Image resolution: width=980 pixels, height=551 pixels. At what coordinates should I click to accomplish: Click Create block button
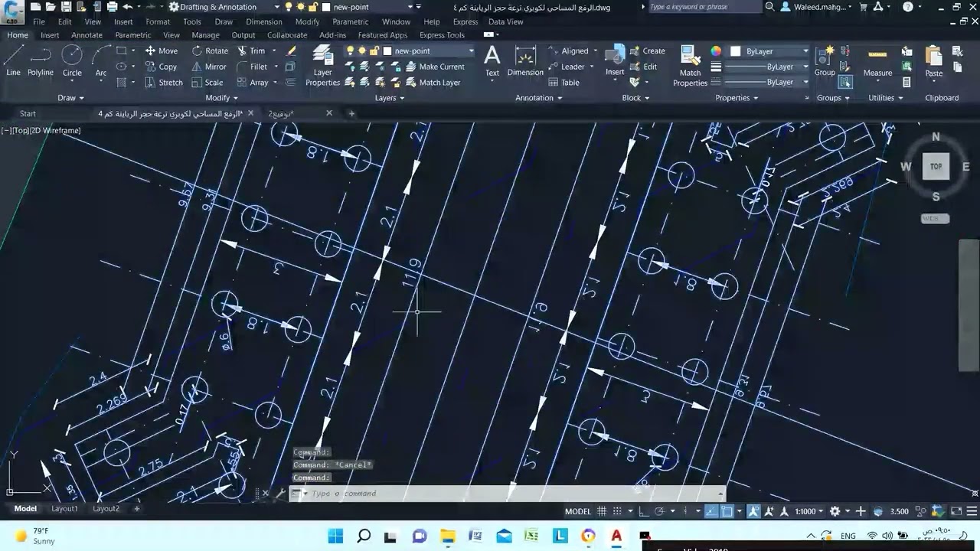click(648, 51)
